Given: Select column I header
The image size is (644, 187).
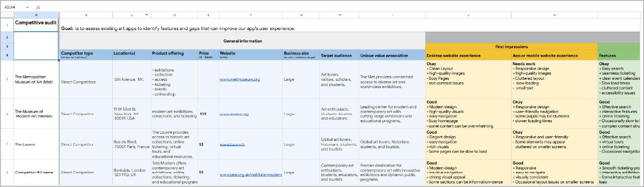Looking at the screenshot, I should (392, 16).
